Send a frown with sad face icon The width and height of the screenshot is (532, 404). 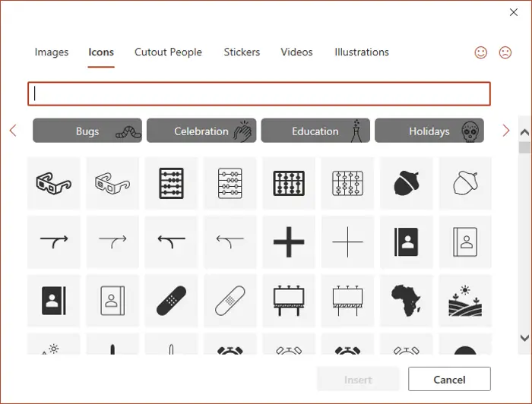point(505,52)
